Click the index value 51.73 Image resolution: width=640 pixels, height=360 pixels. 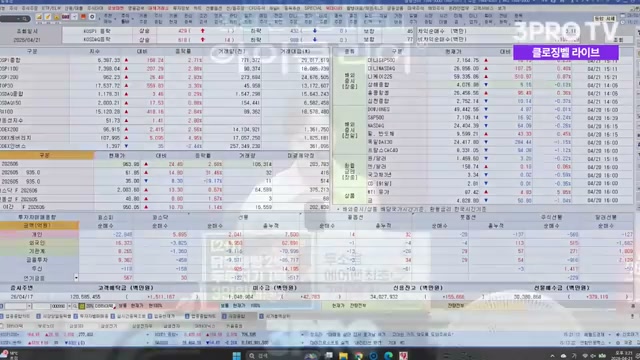click(x=113, y=120)
